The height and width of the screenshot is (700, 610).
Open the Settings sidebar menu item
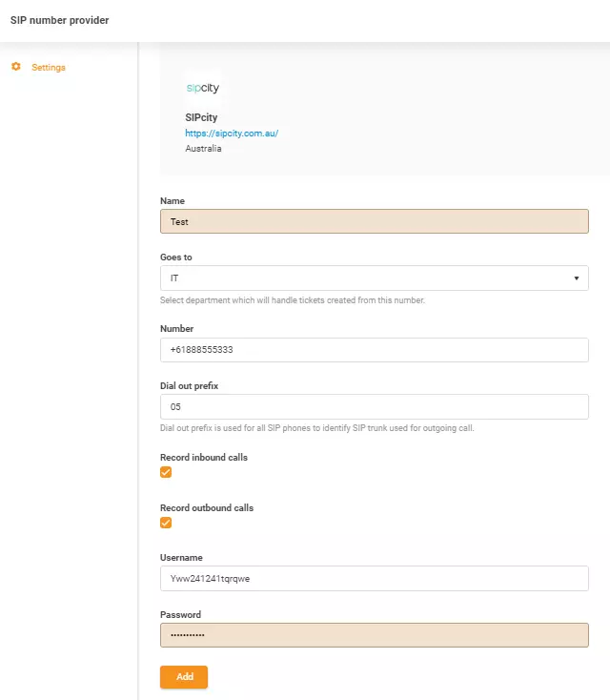point(48,68)
